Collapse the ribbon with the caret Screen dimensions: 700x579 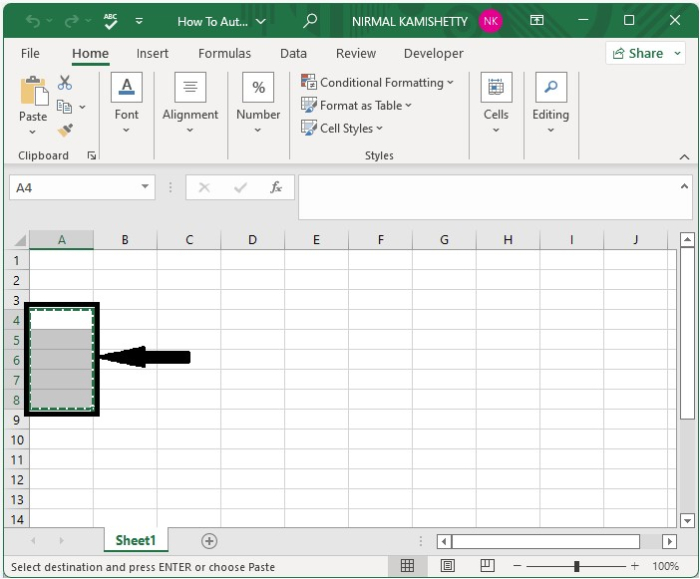pos(684,157)
